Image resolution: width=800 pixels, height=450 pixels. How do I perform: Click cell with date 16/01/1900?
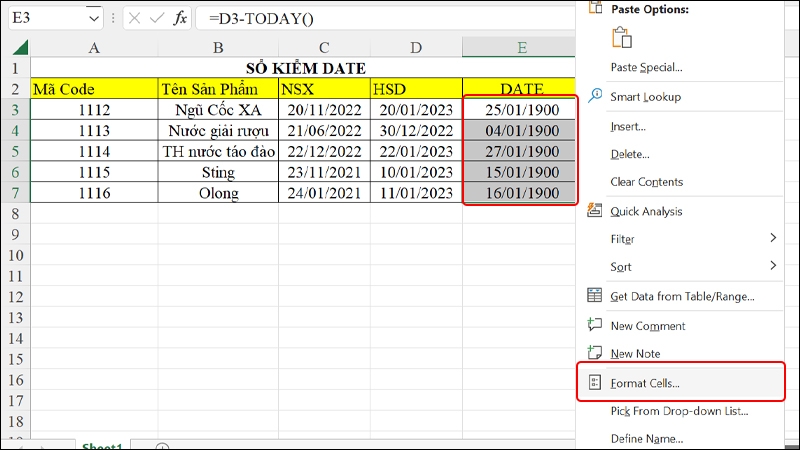click(x=519, y=193)
